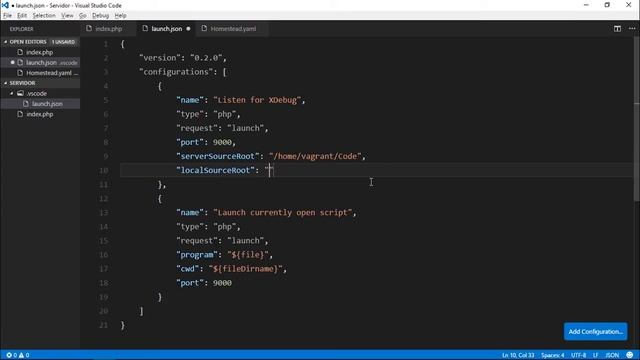Screen dimensions: 640x360
Task: Click the "version" key on line 2
Action: [160, 58]
